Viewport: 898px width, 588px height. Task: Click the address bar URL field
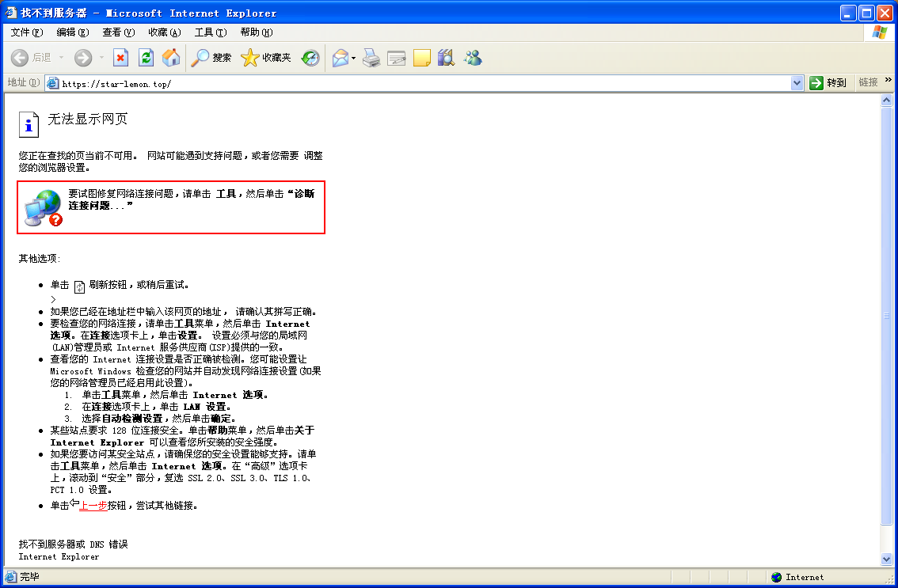pyautogui.click(x=424, y=84)
